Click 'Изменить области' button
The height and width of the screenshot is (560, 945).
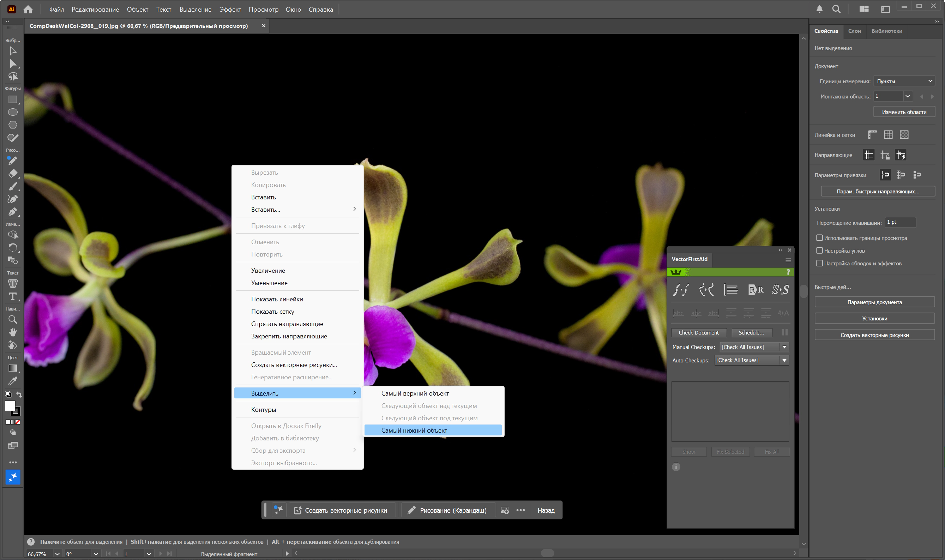click(x=904, y=112)
